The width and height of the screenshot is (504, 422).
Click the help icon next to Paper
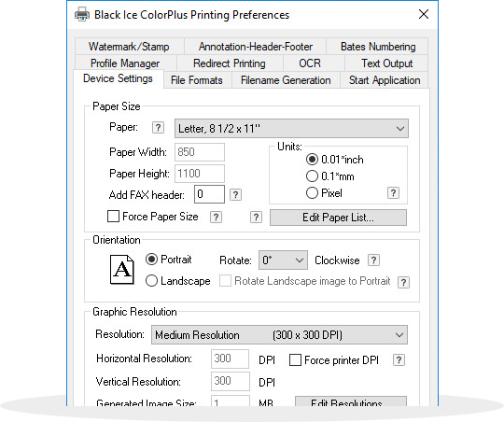[158, 128]
